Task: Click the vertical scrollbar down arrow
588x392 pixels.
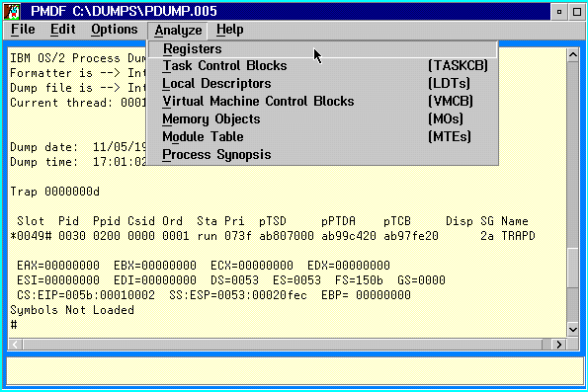Action: [x=573, y=330]
